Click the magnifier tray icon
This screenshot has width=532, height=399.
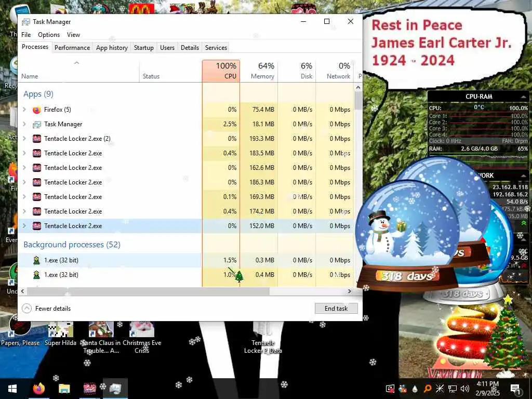click(428, 389)
